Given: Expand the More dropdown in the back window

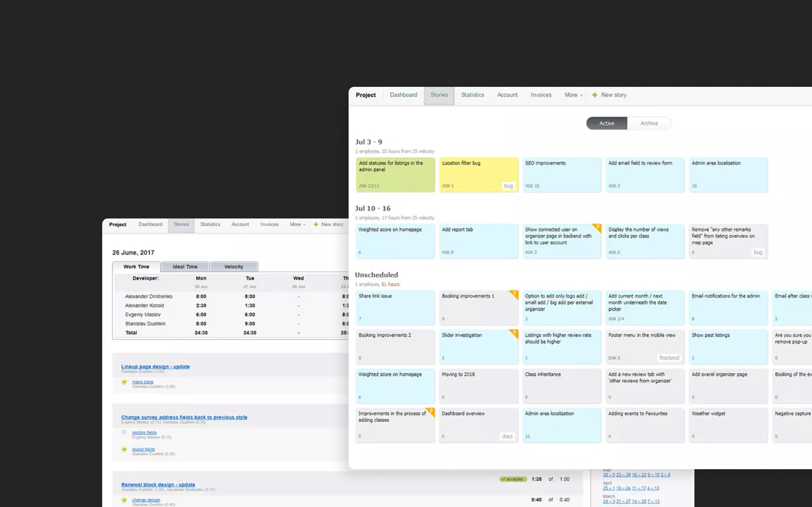Looking at the screenshot, I should [x=298, y=225].
